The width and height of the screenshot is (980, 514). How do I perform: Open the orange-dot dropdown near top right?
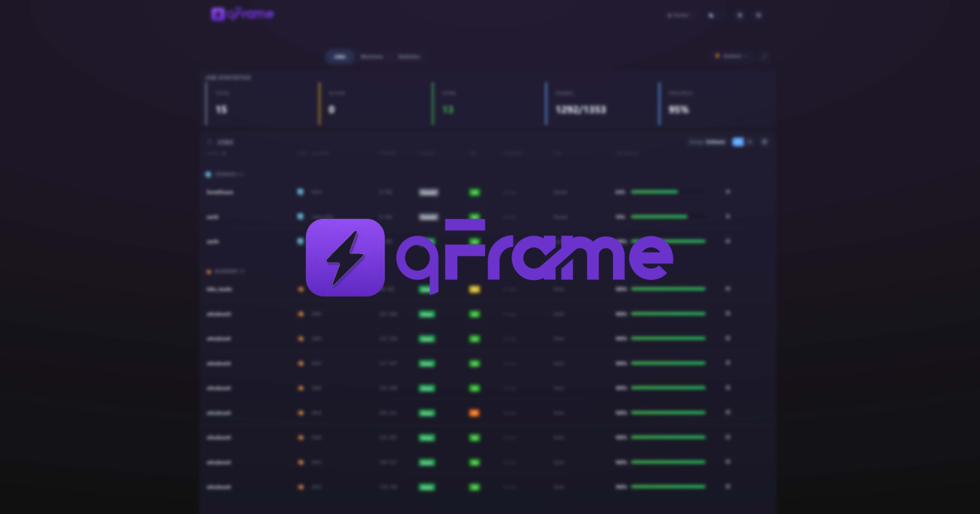point(731,56)
